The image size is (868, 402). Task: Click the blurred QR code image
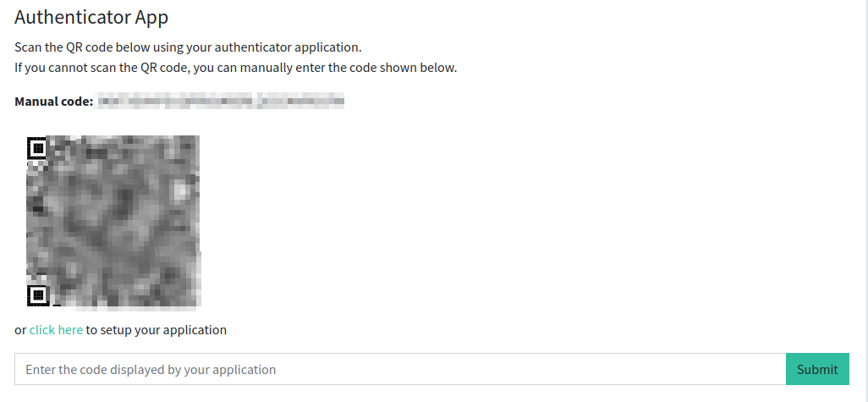pos(113,220)
